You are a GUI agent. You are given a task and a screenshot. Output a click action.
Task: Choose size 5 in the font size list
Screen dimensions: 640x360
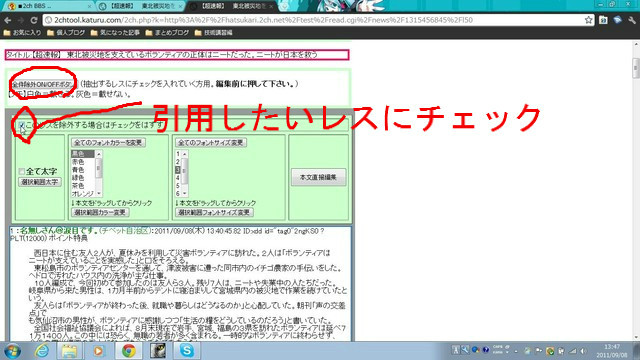178,185
